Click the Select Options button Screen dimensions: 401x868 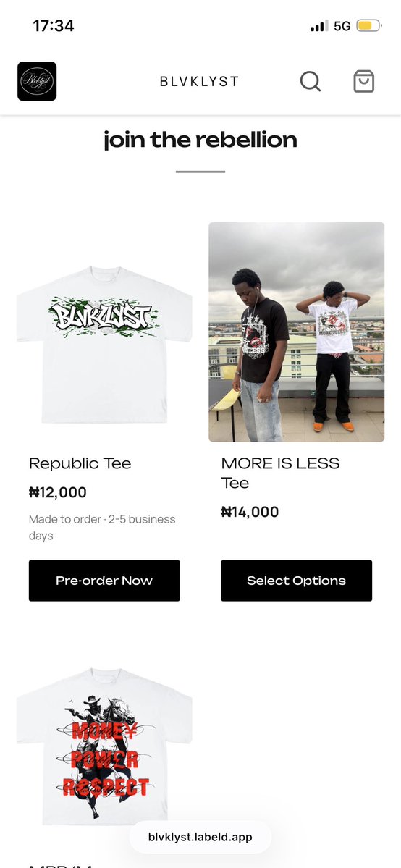[296, 581]
